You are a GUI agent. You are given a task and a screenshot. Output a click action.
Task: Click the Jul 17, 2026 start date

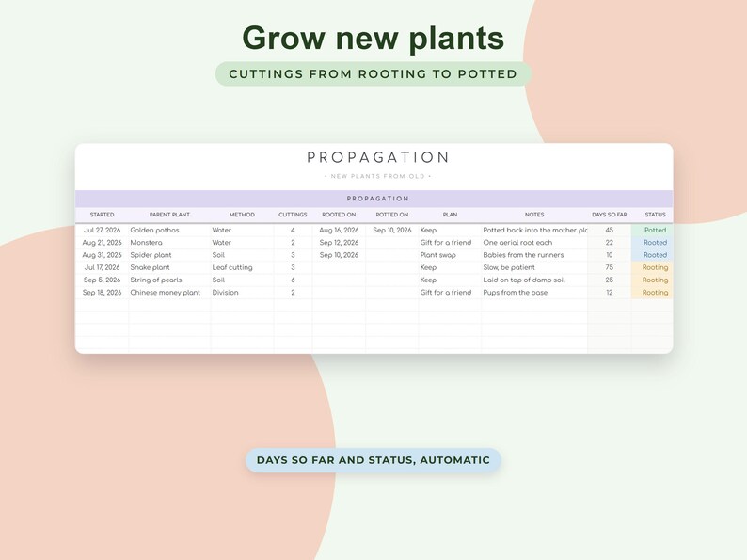point(102,267)
